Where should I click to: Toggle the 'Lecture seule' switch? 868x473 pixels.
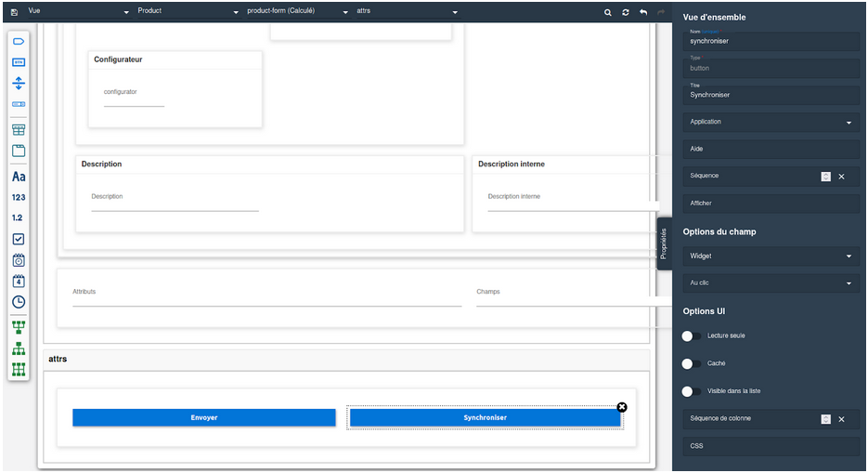[692, 335]
